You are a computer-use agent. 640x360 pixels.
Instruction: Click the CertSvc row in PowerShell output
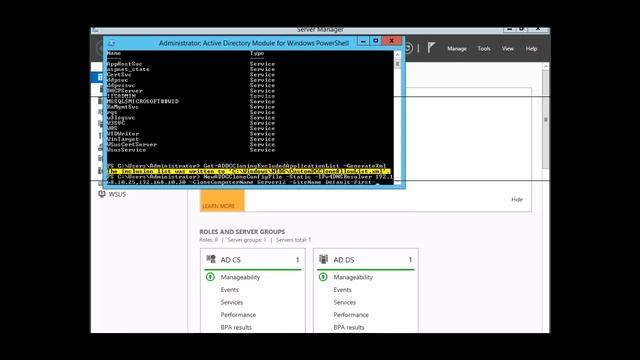click(x=119, y=75)
